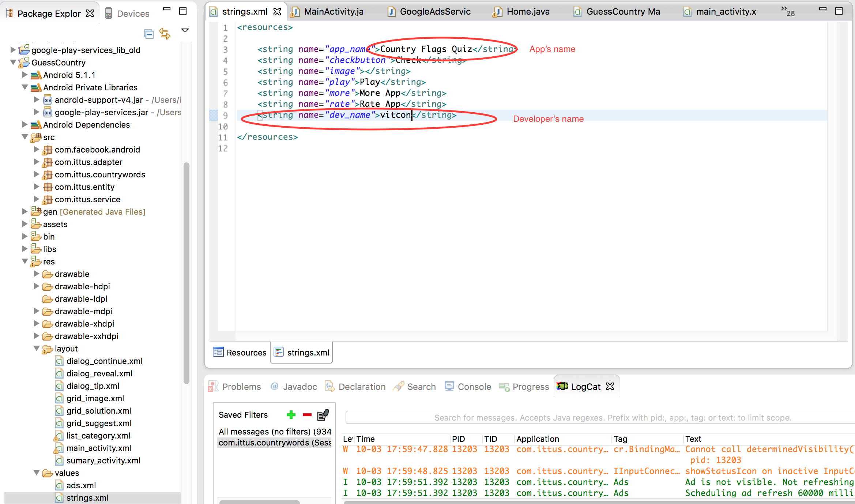Click com.ittus.service package icon
Viewport: 855px width, 504px height.
[x=48, y=199]
